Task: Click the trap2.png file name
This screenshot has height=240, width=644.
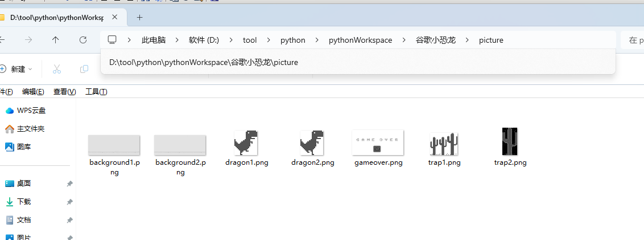Action: tap(510, 162)
